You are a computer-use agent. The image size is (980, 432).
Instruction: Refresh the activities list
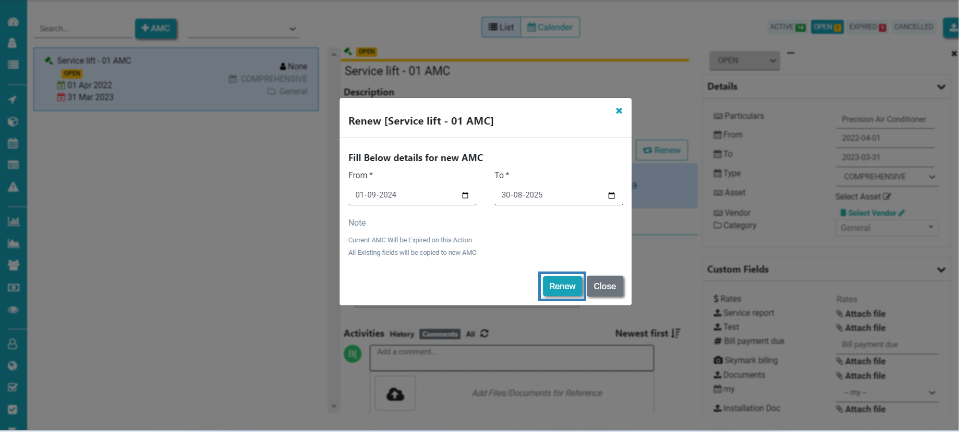pyautogui.click(x=485, y=334)
